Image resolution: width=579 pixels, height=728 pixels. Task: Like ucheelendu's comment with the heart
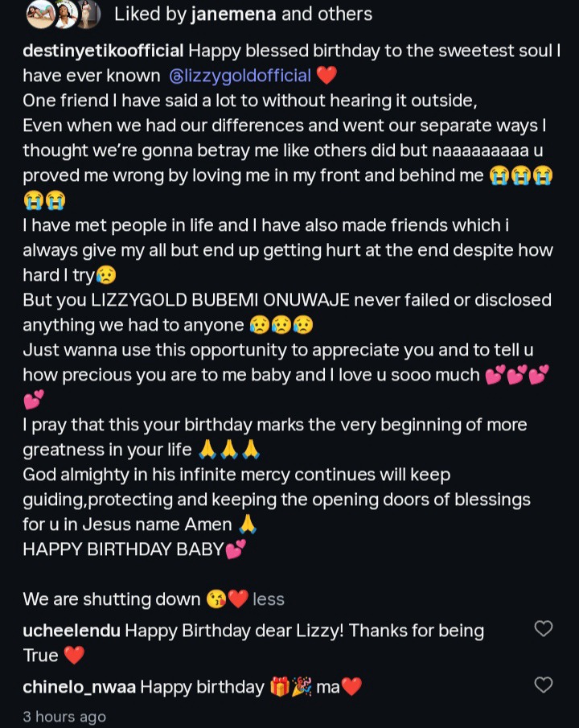[x=544, y=629]
